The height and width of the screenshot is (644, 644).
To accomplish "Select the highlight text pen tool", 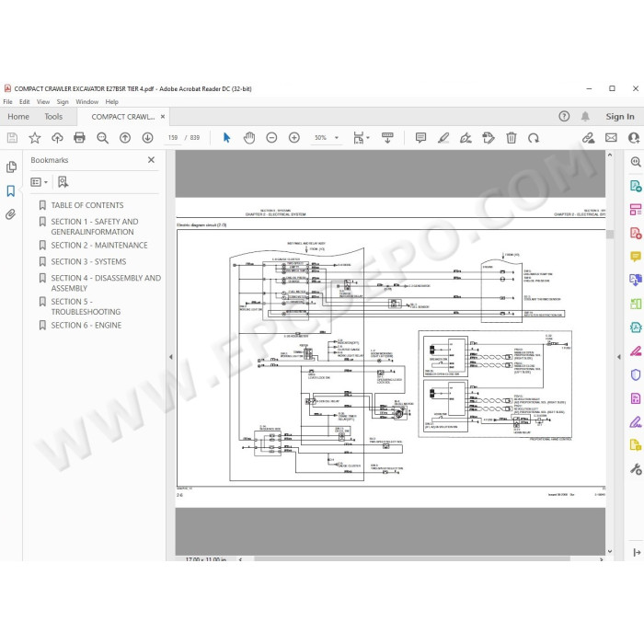I will point(443,138).
